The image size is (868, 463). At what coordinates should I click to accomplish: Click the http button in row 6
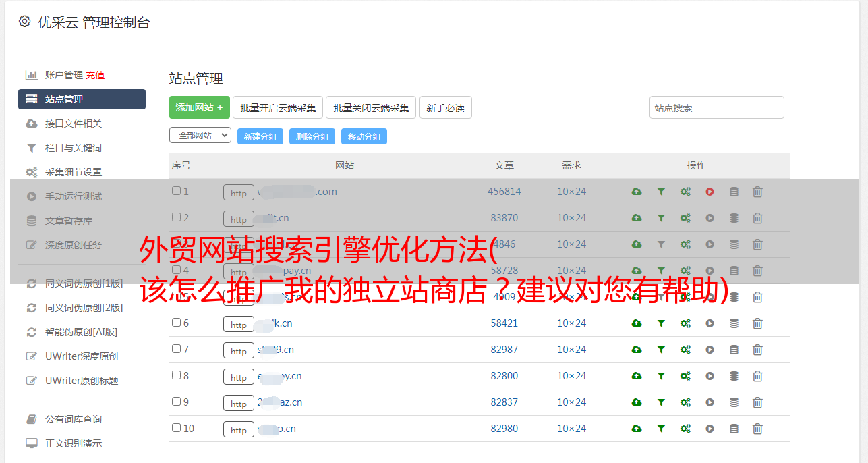239,324
